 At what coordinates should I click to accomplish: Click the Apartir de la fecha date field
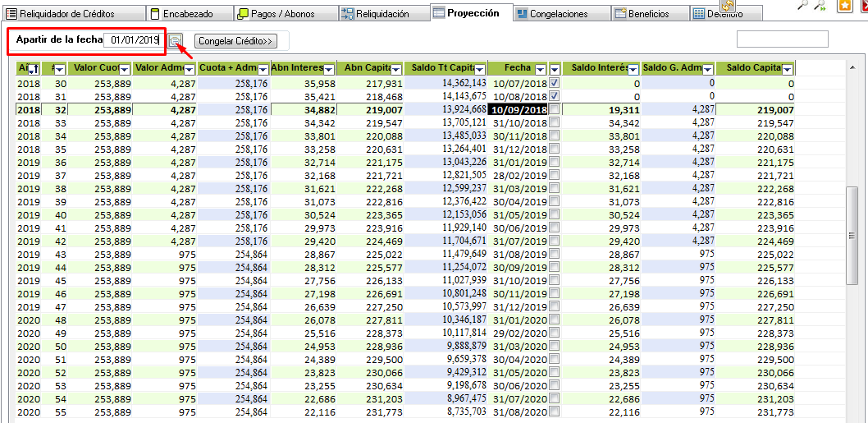coord(135,40)
